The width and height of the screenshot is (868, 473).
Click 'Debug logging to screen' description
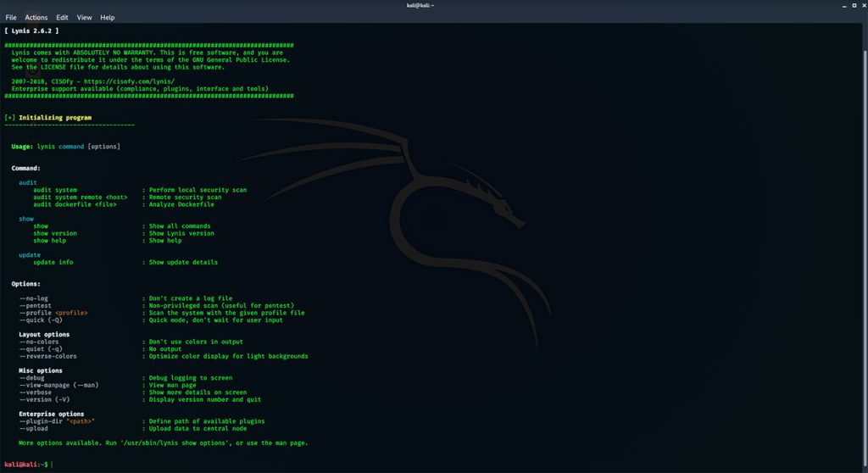click(x=191, y=378)
